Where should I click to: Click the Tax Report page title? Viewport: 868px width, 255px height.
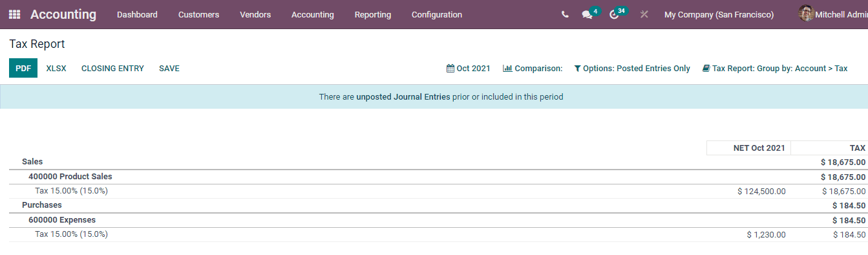tap(37, 44)
